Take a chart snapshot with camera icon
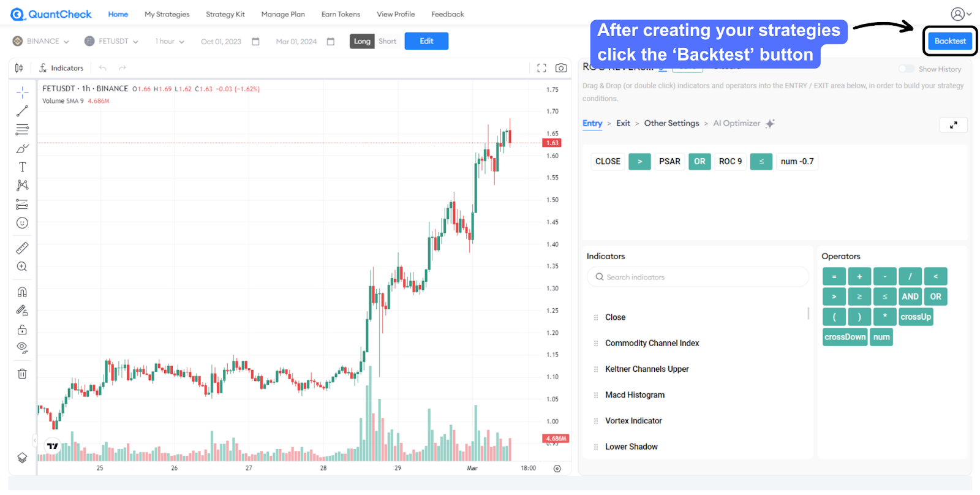Image resolution: width=980 pixels, height=495 pixels. (x=560, y=68)
